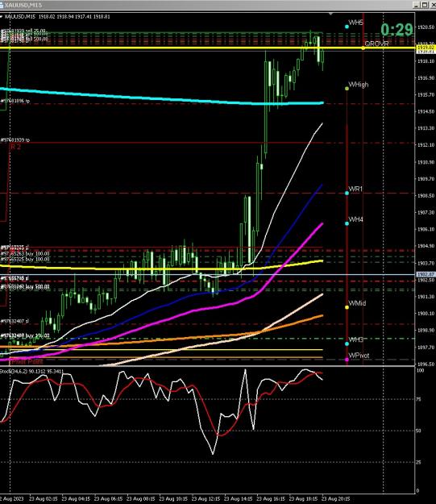Expand the small arrow beside XAUUSD,M15 label

[x=2, y=16]
